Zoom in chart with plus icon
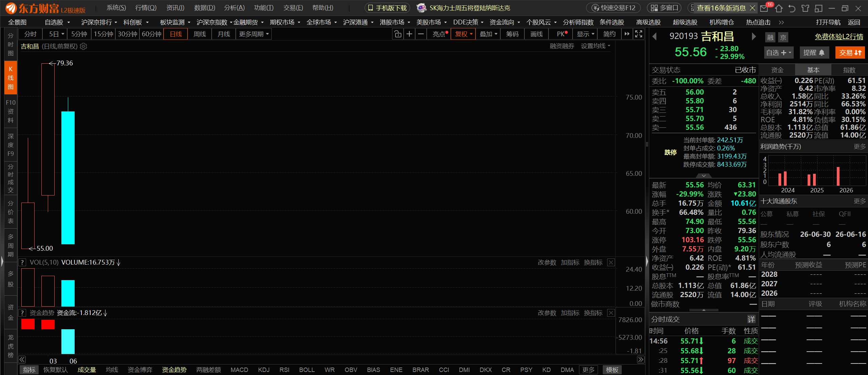 click(x=409, y=34)
